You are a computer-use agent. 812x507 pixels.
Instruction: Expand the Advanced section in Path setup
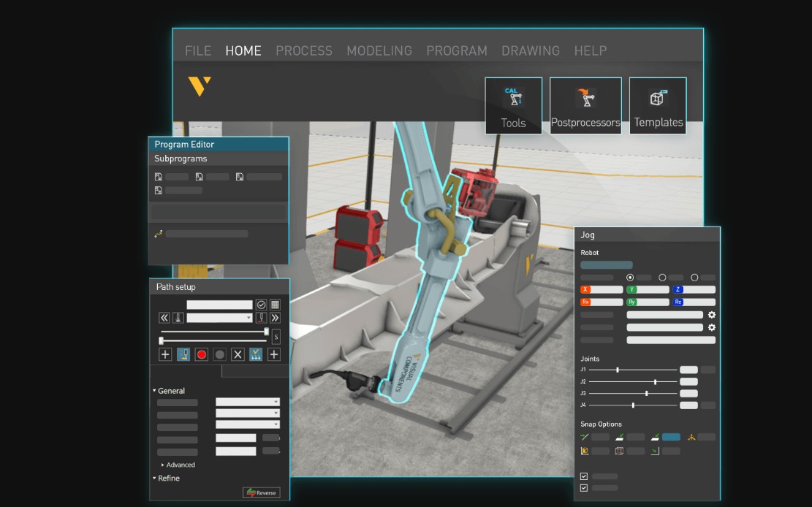(179, 465)
